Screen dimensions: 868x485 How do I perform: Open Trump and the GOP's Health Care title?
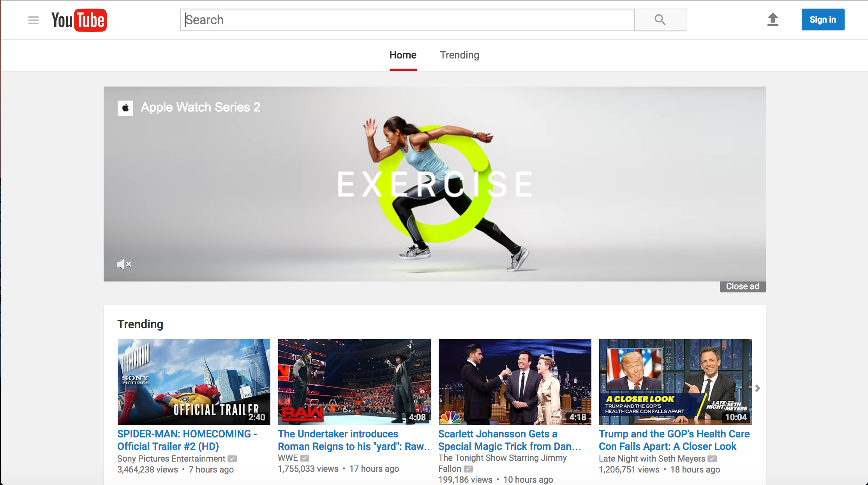(674, 440)
